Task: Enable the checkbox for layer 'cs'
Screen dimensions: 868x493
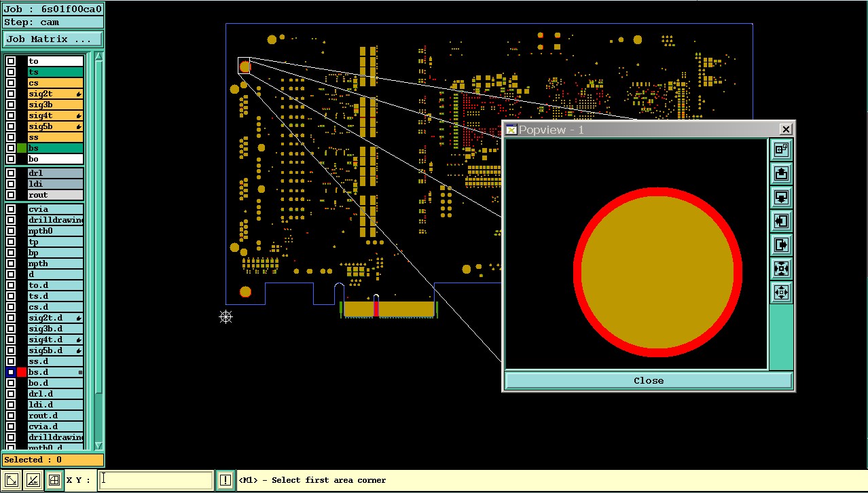Action: [11, 83]
